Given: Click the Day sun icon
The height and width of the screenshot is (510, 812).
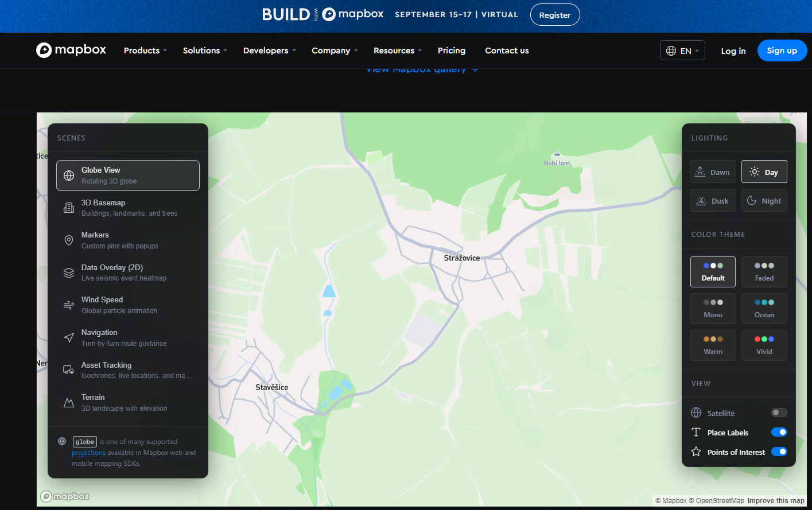Looking at the screenshot, I should click(x=755, y=172).
